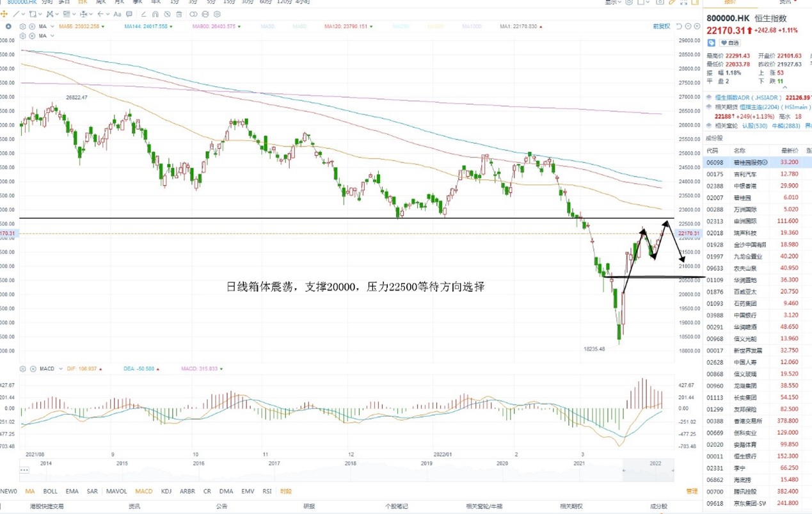Zoom in the chart with plus icon
Viewport: 812px width, 514px height.
point(697,26)
